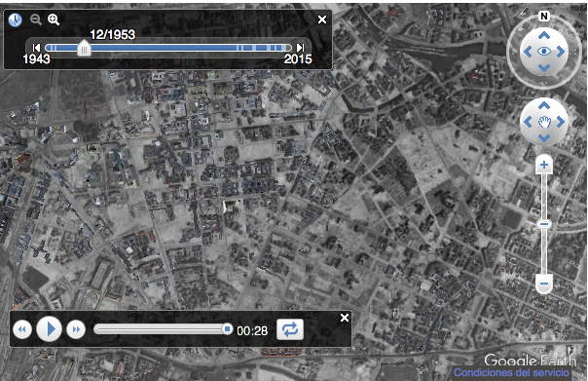This screenshot has width=588, height=381.
Task: Open Condiciones del servicio link
Action: (511, 372)
